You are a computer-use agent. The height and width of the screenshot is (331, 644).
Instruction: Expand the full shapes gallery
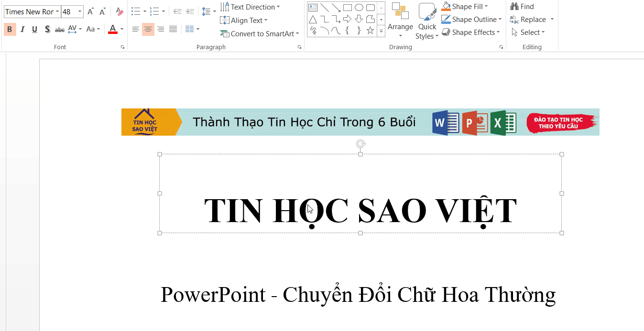tap(381, 31)
